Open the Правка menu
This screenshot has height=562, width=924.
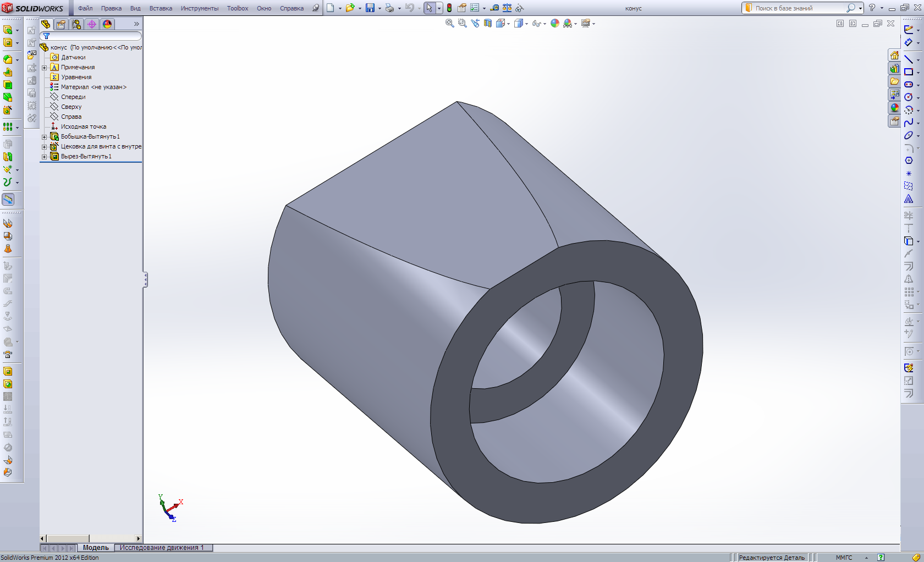[x=111, y=8]
